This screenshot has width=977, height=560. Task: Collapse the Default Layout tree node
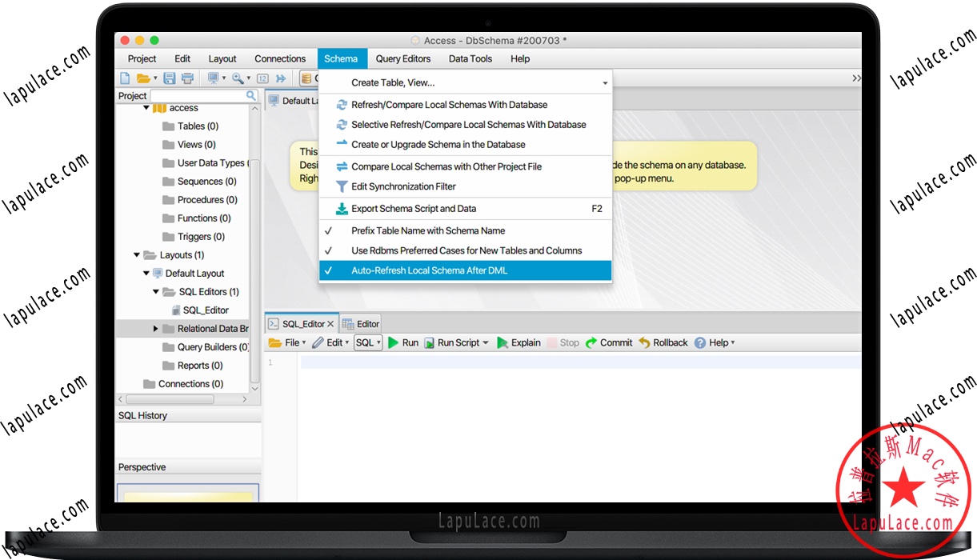coord(146,274)
